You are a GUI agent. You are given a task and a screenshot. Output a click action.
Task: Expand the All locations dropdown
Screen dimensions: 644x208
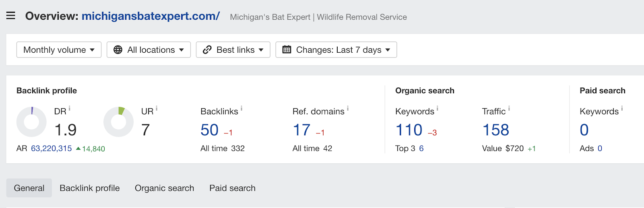[x=149, y=50]
